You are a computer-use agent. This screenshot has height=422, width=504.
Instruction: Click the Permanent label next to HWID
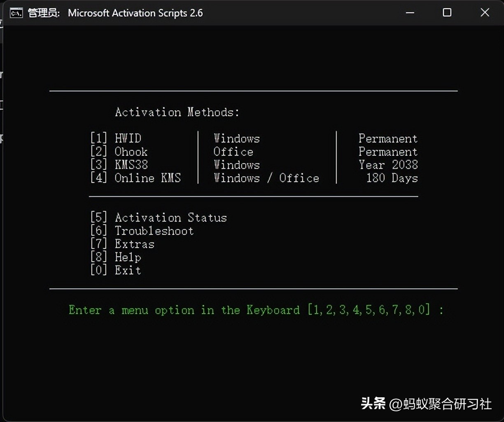coord(388,138)
